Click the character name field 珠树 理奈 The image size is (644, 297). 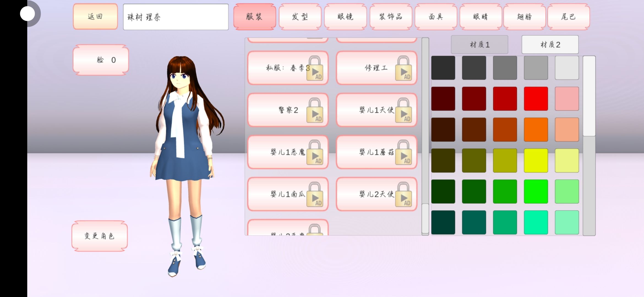176,17
